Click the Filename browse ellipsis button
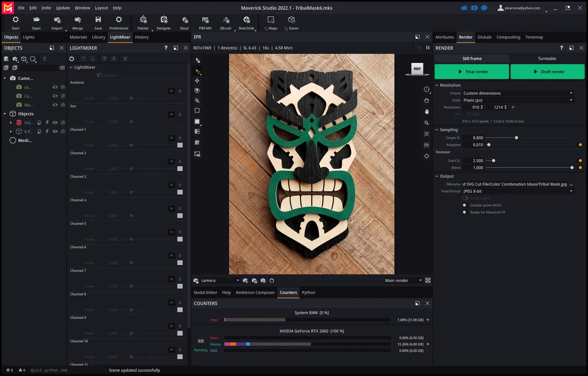This screenshot has width=588, height=376. [571, 184]
